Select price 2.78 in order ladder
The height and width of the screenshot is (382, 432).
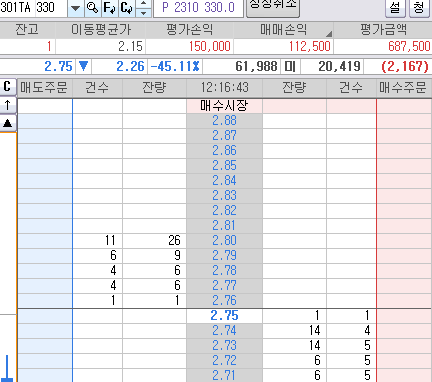[224, 270]
